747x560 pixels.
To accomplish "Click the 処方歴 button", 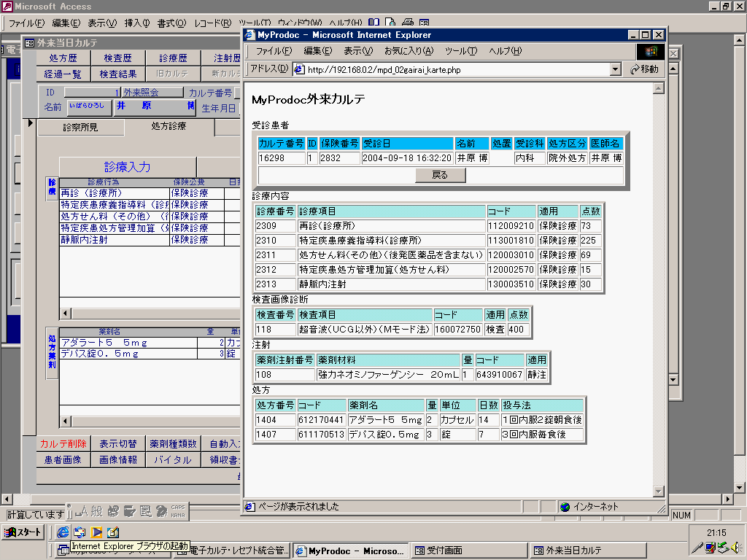I will point(63,58).
